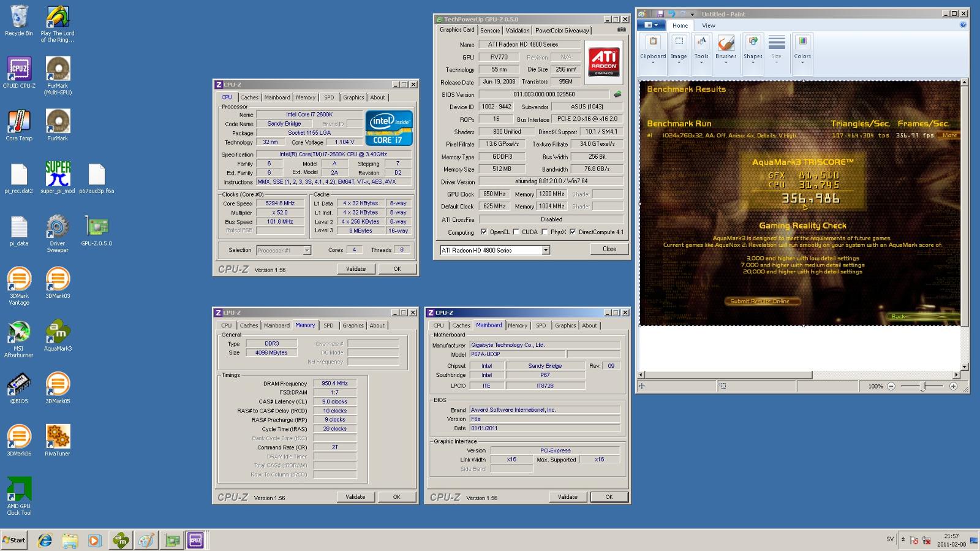Open Paint Tools group
The image size is (980, 551).
tap(701, 48)
